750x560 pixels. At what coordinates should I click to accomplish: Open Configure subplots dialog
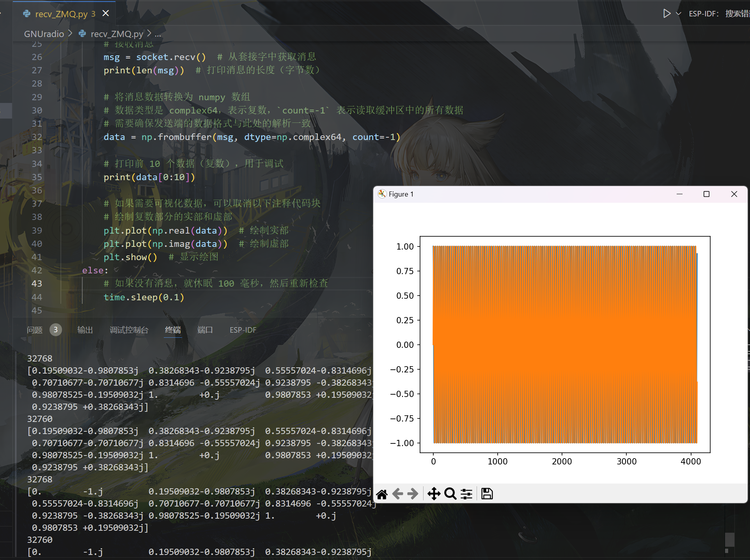coord(466,494)
